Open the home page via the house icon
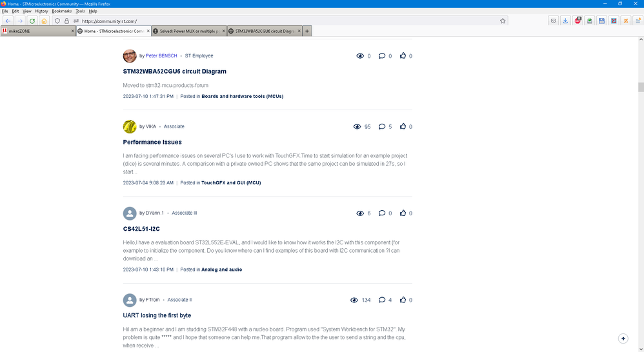The width and height of the screenshot is (644, 352). click(44, 21)
